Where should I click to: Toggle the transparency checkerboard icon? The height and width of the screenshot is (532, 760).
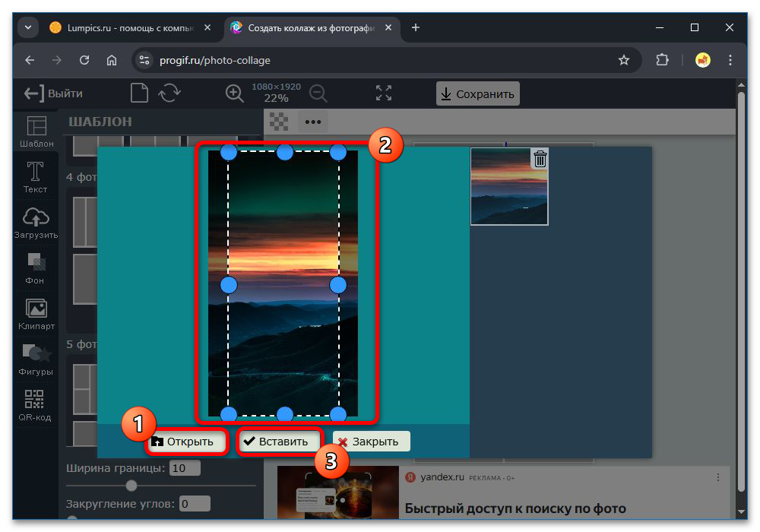point(280,121)
